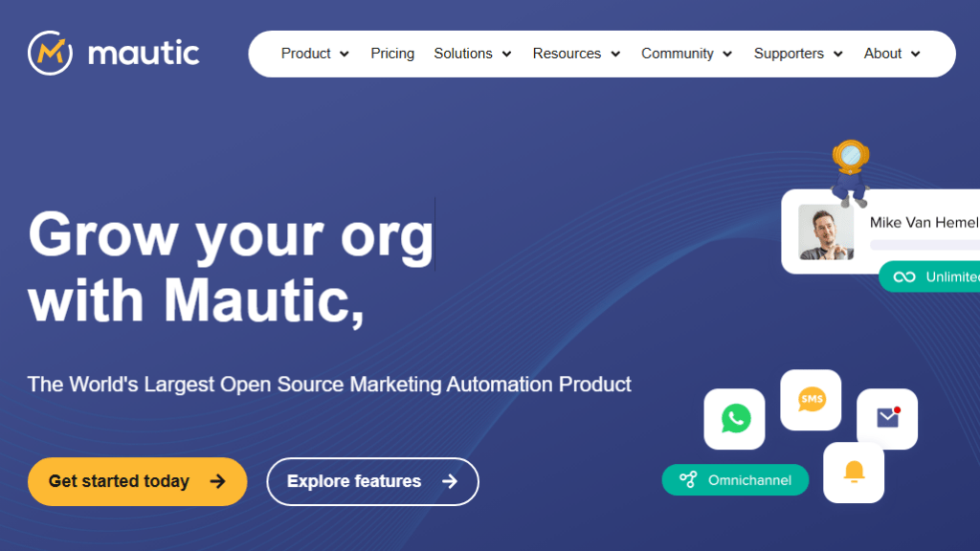The width and height of the screenshot is (980, 551).
Task: Click the SMS speech bubble icon
Action: point(812,400)
